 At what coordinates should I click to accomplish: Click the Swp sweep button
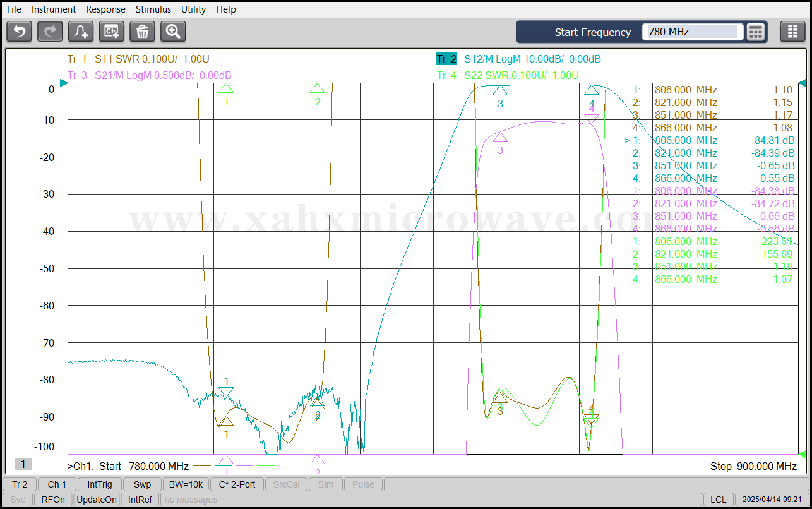pos(142,484)
